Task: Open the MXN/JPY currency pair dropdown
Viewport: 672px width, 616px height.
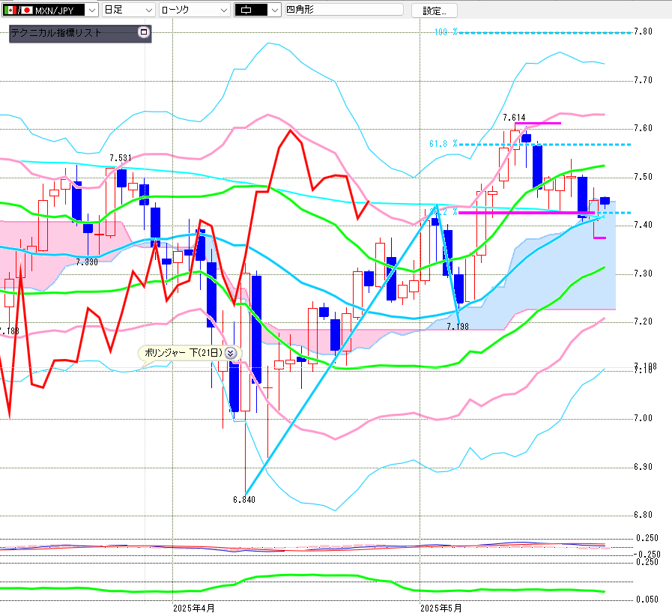Action: 91,10
